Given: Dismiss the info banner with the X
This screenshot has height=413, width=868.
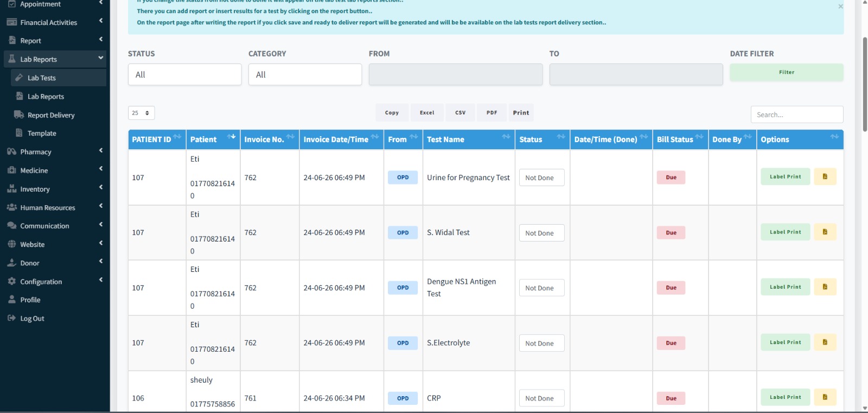Looking at the screenshot, I should click(x=840, y=7).
